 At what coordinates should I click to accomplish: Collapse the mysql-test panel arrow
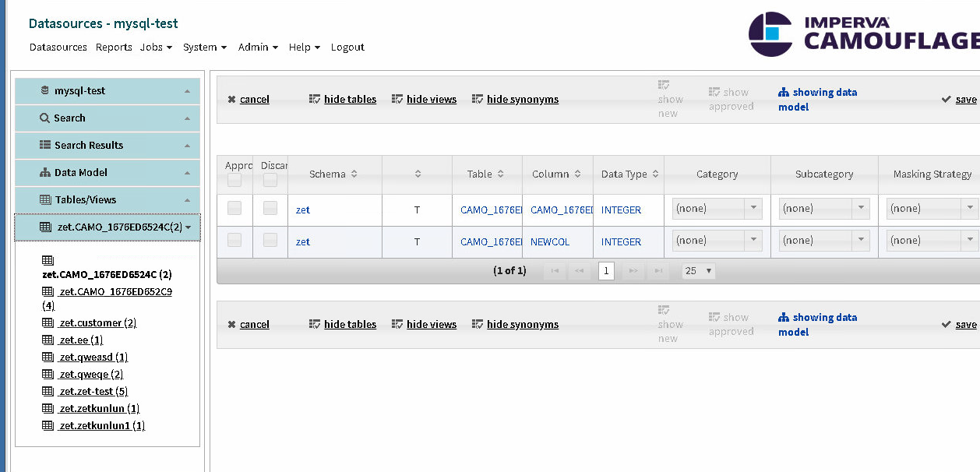click(187, 91)
